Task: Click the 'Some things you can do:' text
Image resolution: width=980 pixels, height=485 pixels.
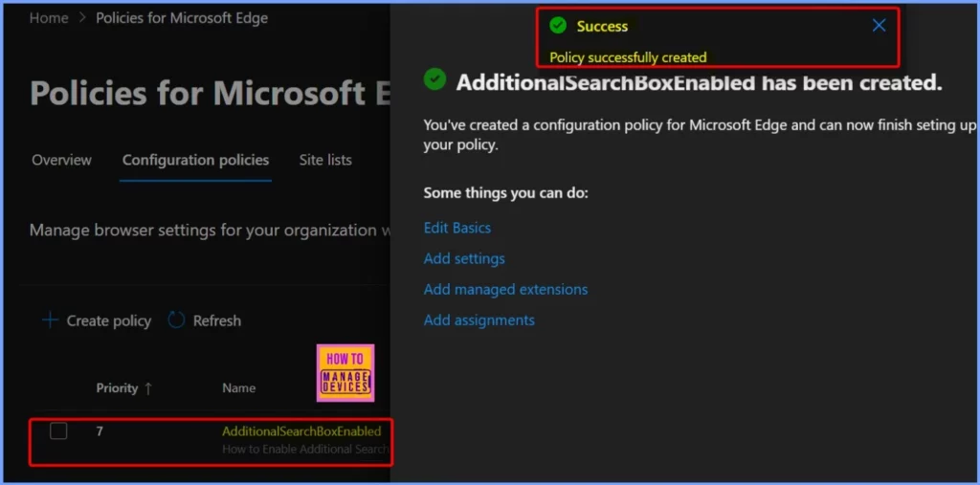Action: coord(506,193)
